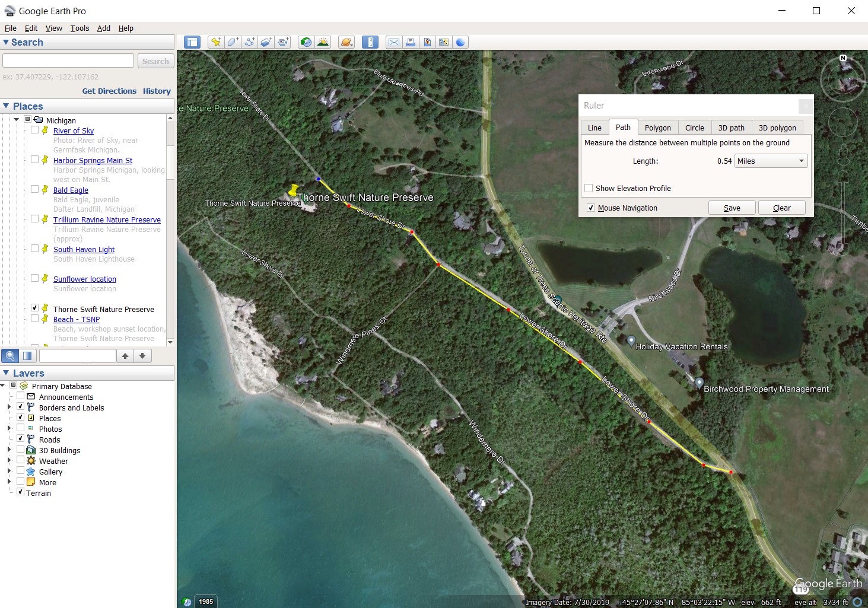Click the Record a Tour camera icon
868x608 pixels.
[x=283, y=42]
